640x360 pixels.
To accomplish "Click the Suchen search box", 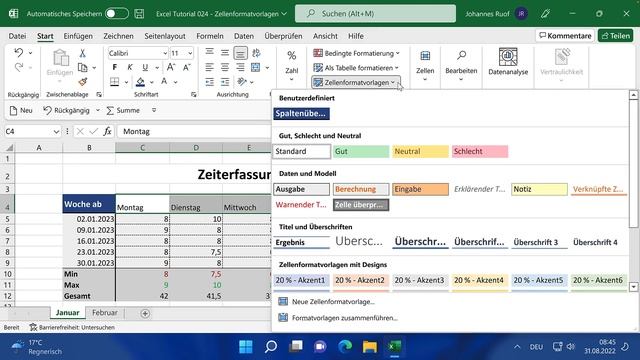I will [x=375, y=13].
